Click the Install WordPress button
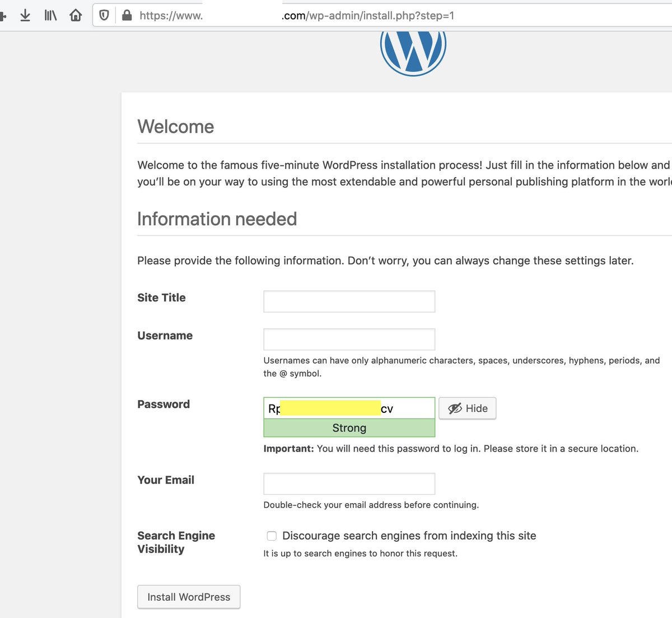Viewport: 672px width, 618px height. [189, 597]
